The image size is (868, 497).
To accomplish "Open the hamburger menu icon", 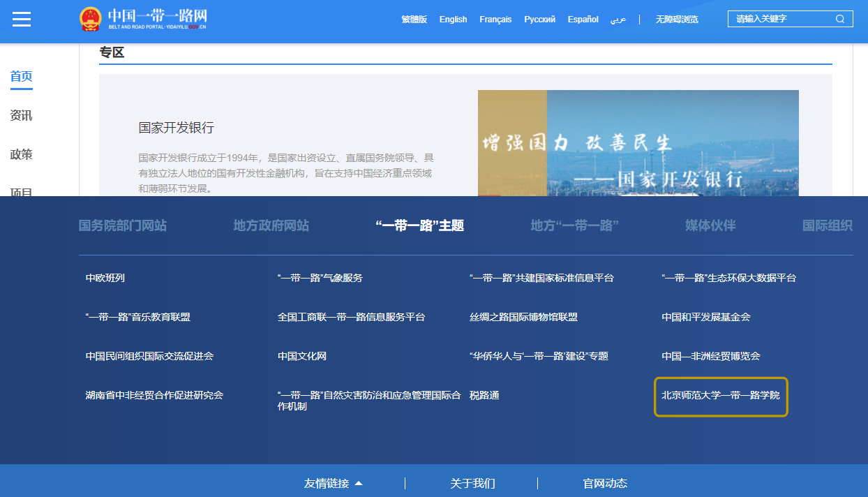I will [x=22, y=19].
